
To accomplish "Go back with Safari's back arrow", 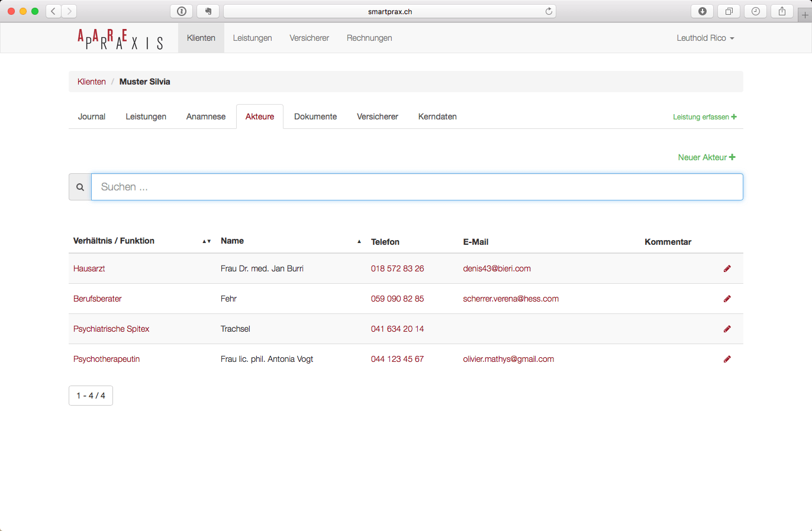I will [54, 11].
